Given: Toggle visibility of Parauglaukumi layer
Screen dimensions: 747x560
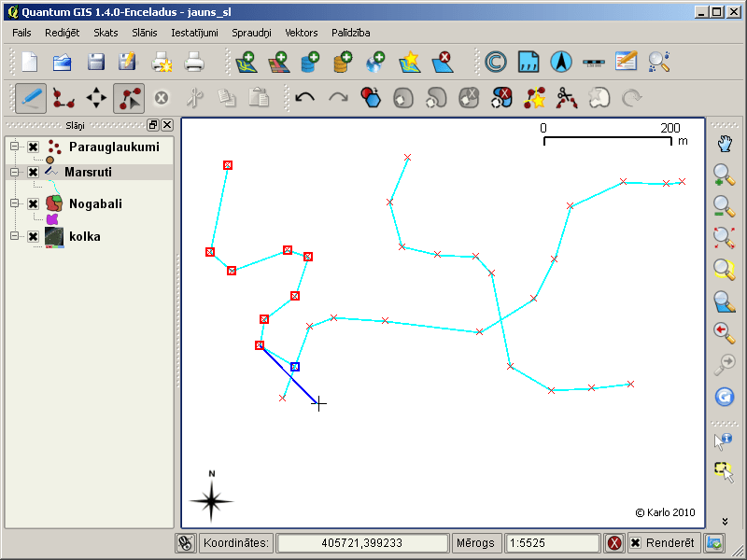Looking at the screenshot, I should (x=33, y=147).
